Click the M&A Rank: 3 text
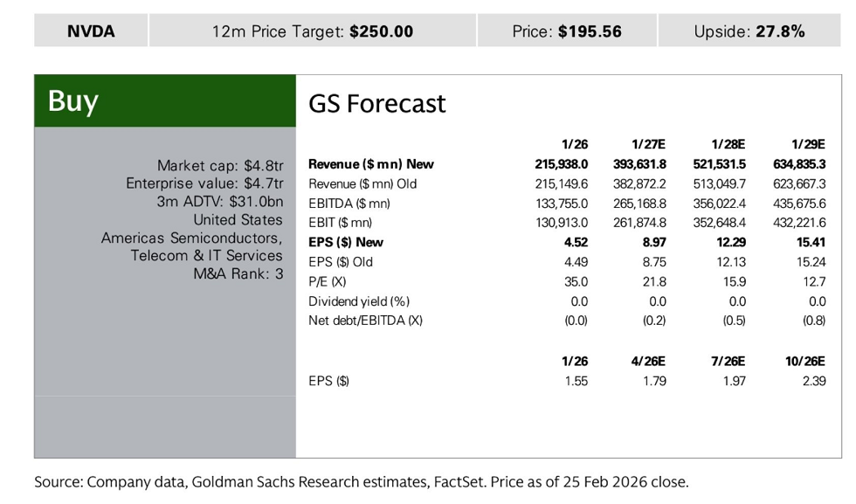 point(238,274)
